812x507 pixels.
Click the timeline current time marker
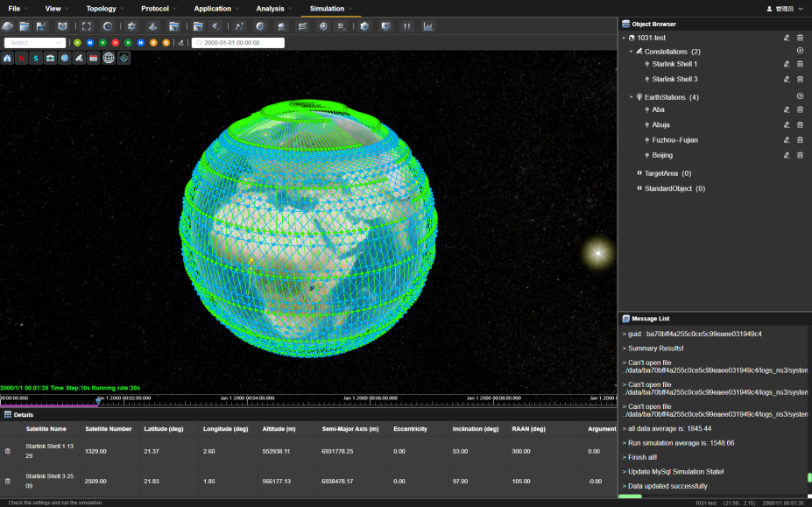tap(98, 401)
